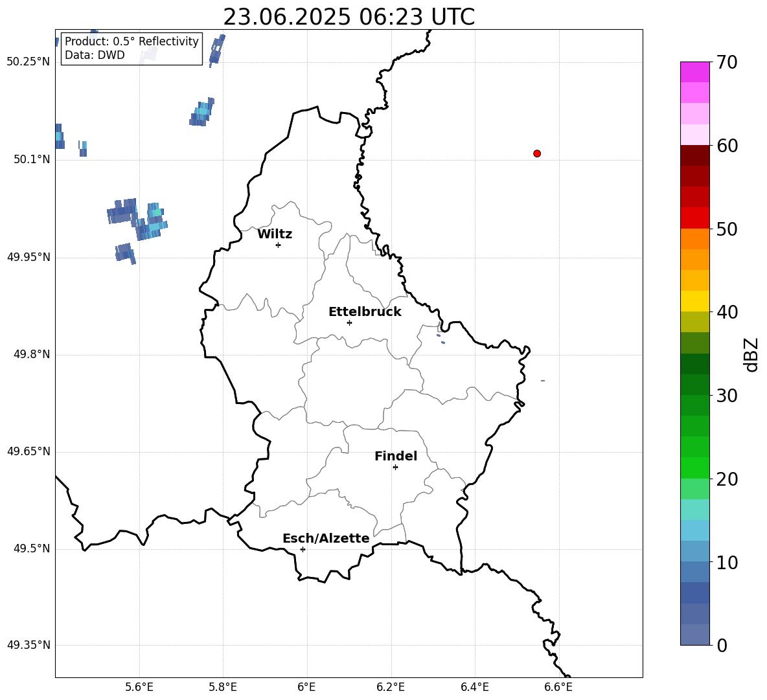
Task: Click the Esch/Alzette station cross marker
Action: (303, 549)
